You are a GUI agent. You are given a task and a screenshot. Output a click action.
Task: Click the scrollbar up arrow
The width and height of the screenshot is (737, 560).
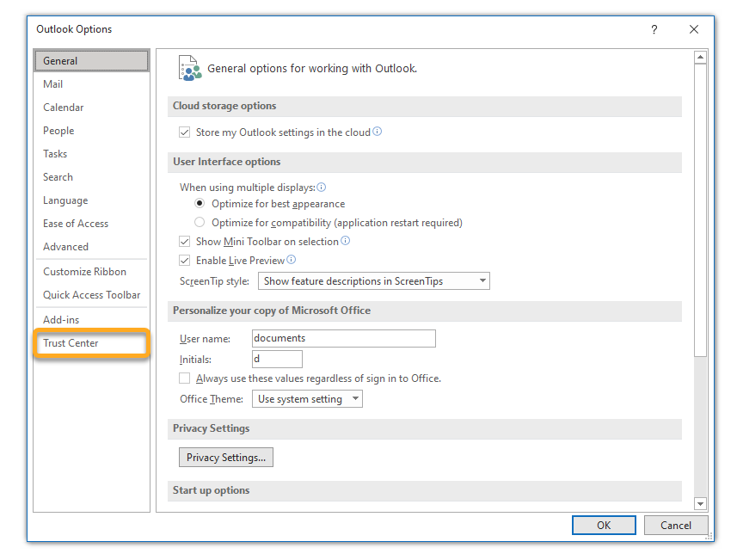click(700, 58)
